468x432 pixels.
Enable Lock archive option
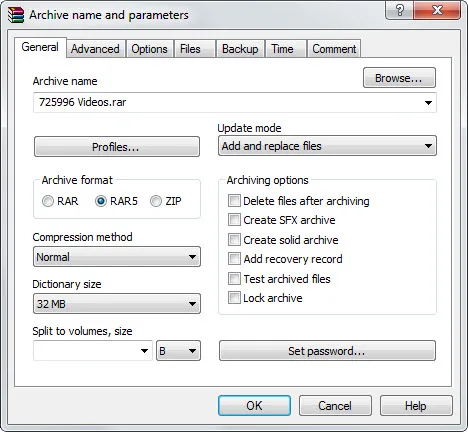coord(234,298)
